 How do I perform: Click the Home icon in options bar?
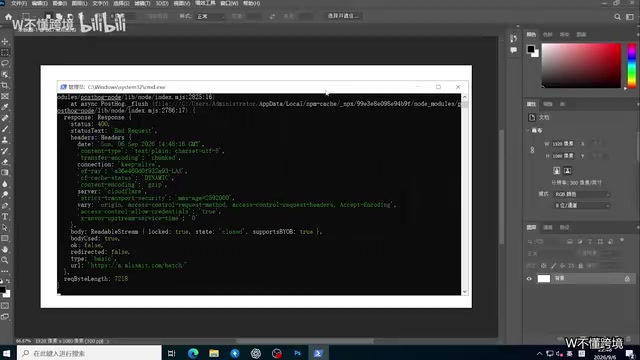click(x=9, y=17)
